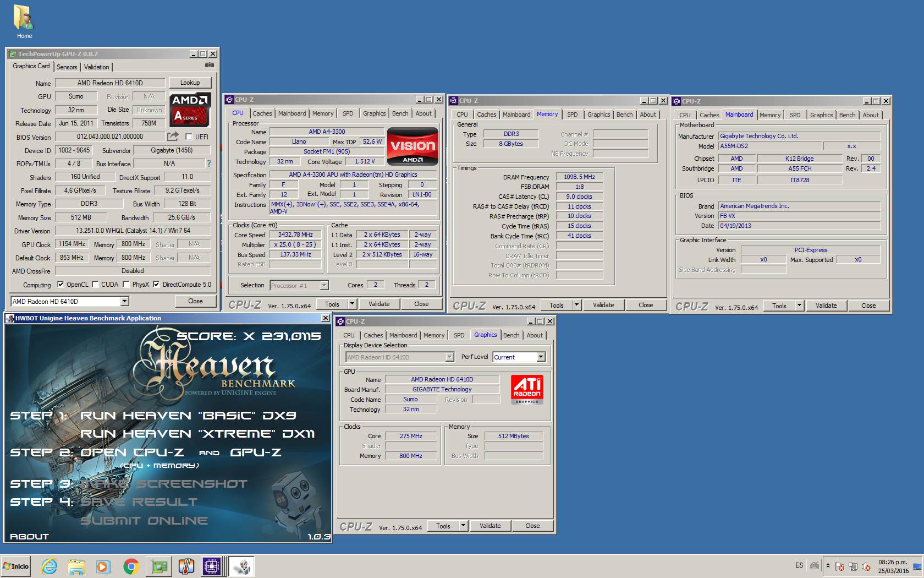The height and width of the screenshot is (578, 924).
Task: Launch Google Chrome from the taskbar
Action: pyautogui.click(x=131, y=566)
